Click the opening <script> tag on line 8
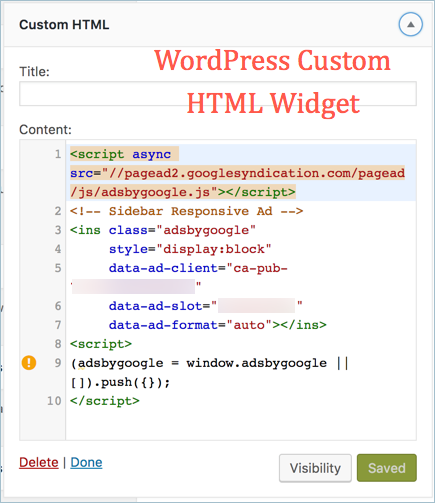This screenshot has width=435, height=503. 101,344
